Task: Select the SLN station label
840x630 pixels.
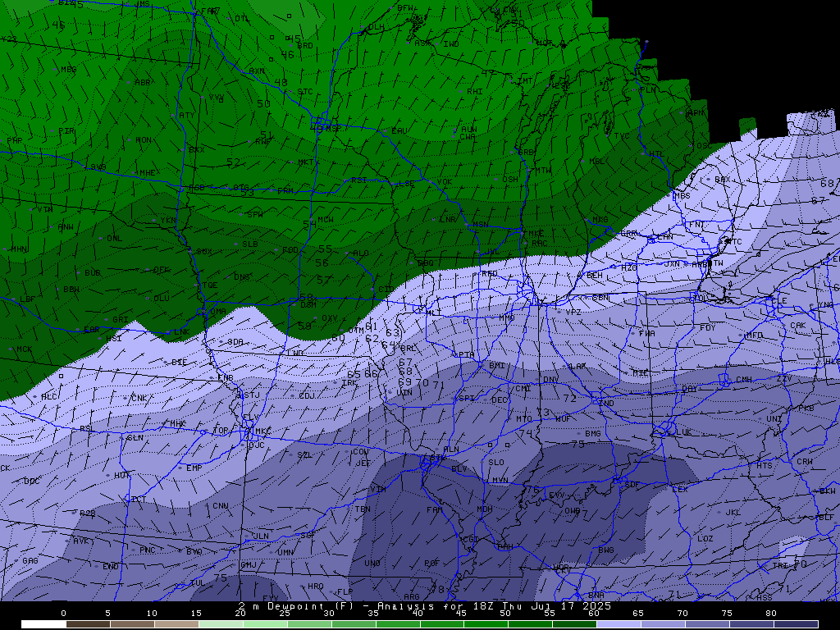Action: point(135,438)
